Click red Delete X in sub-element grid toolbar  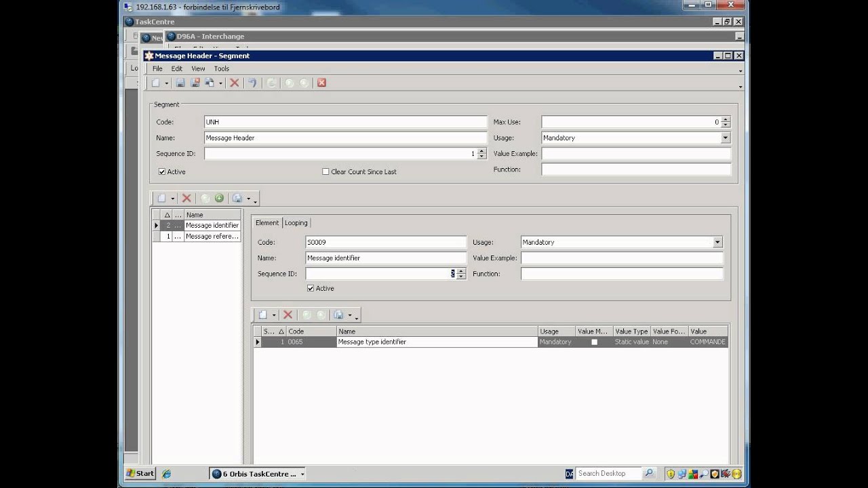[288, 315]
